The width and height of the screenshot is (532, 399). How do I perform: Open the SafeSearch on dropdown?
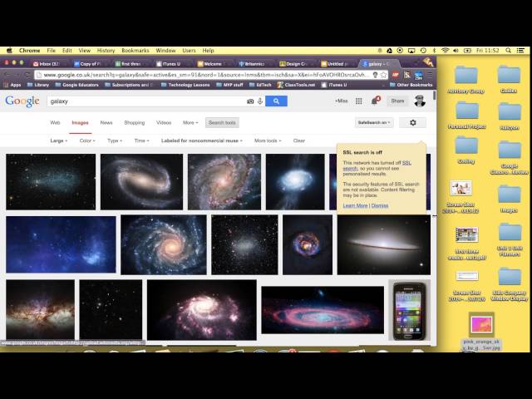(x=374, y=122)
